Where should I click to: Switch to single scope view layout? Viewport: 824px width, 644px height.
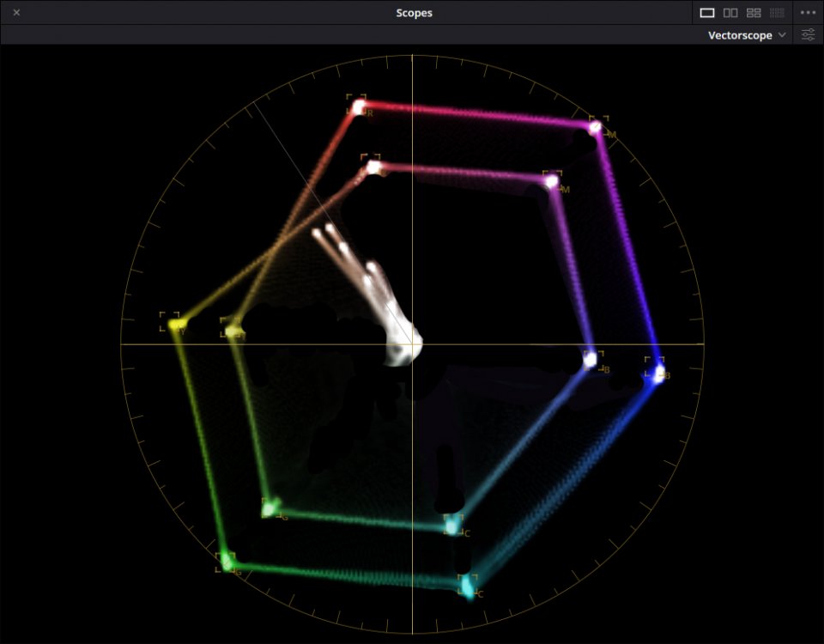(707, 13)
